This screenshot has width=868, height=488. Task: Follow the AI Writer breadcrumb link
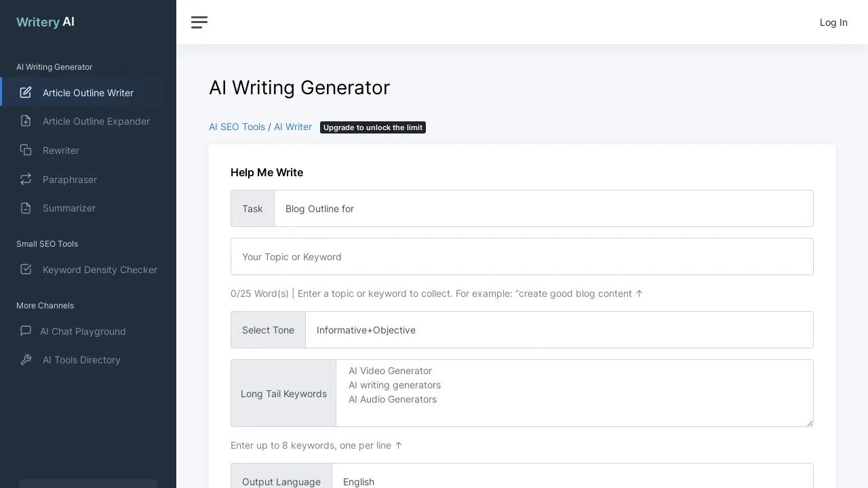pyautogui.click(x=293, y=127)
